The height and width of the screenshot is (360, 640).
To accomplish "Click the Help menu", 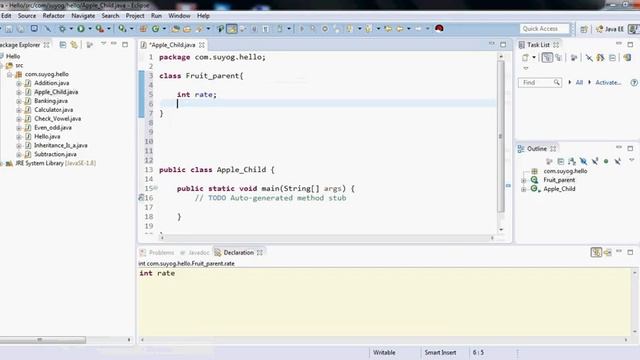I will tap(203, 16).
